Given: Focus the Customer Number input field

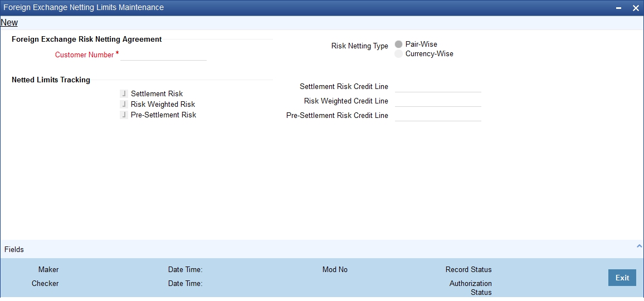Looking at the screenshot, I should tap(163, 55).
